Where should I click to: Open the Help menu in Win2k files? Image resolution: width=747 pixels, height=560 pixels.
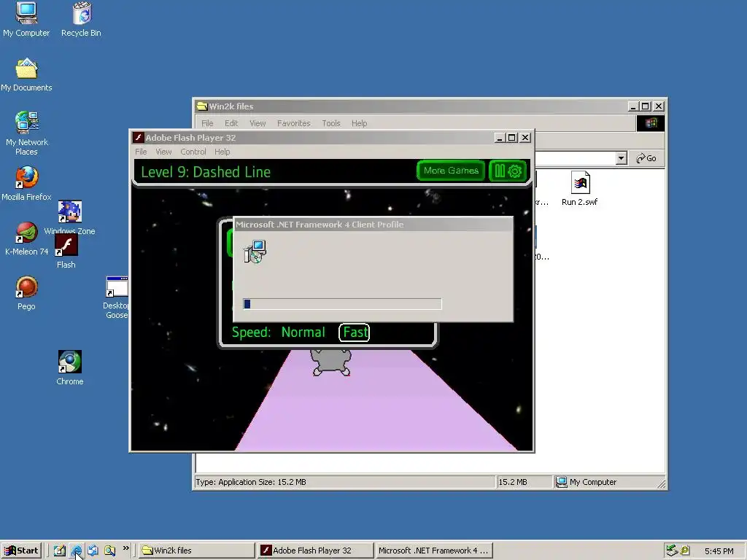click(359, 123)
